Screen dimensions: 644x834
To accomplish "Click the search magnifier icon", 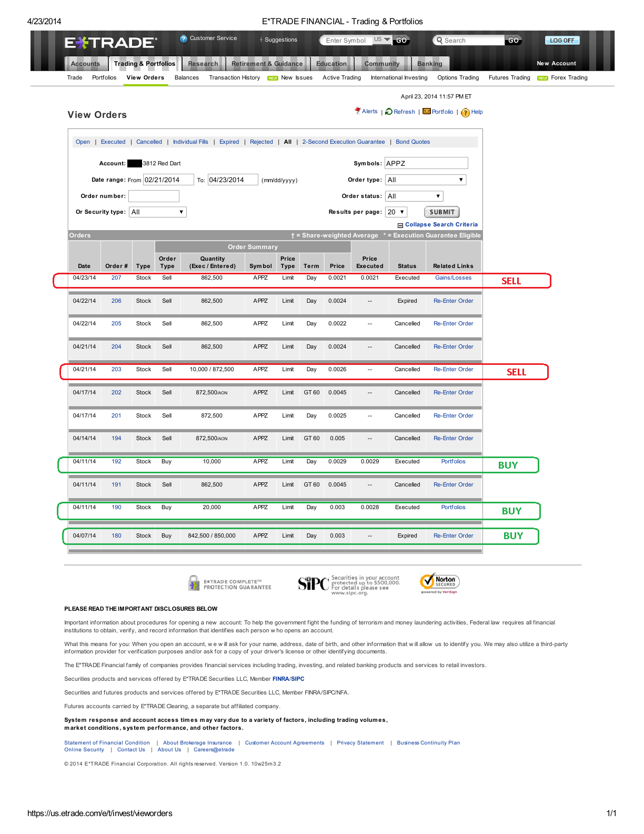I will (x=439, y=41).
